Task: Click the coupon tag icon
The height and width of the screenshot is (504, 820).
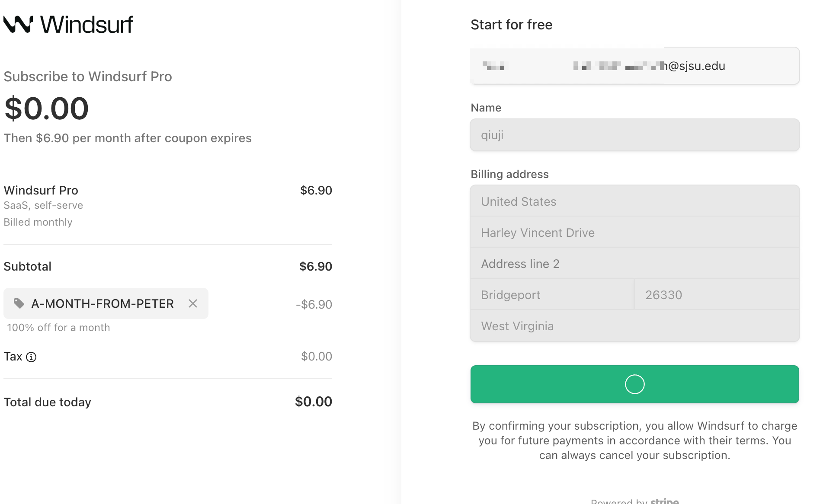Action: click(x=19, y=303)
